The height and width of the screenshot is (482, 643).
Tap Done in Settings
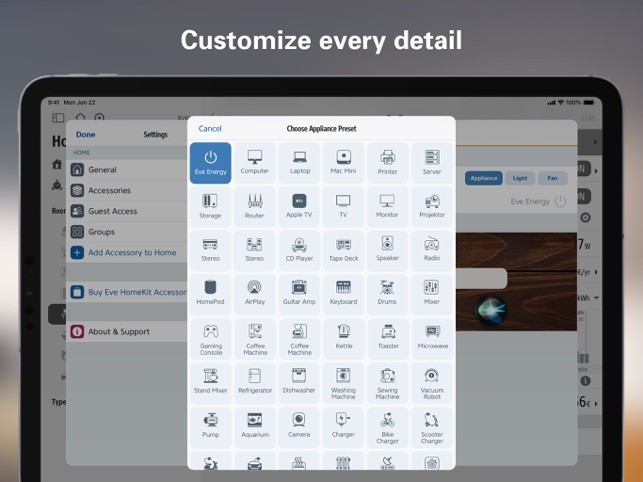tap(85, 135)
